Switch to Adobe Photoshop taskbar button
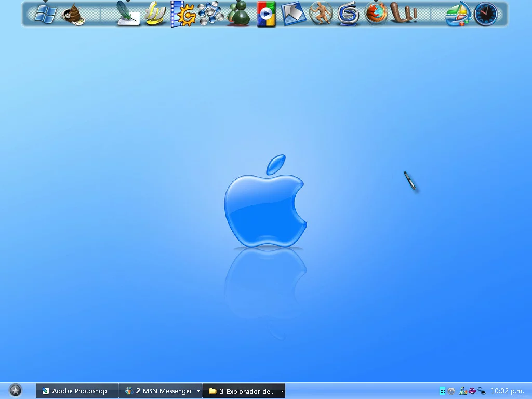532x399 pixels. [77, 391]
